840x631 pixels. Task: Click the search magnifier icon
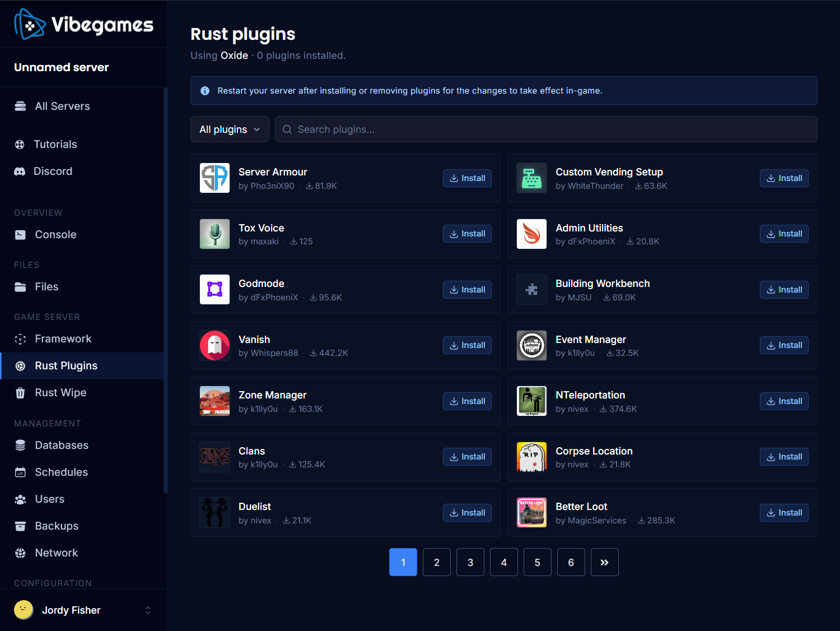[287, 129]
